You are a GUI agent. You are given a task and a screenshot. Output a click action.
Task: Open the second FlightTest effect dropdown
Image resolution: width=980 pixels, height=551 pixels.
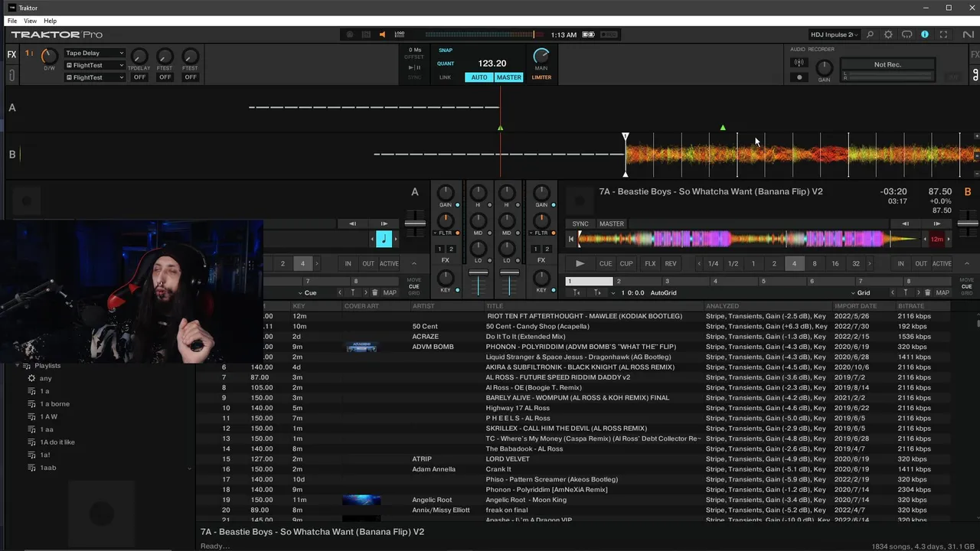click(94, 77)
